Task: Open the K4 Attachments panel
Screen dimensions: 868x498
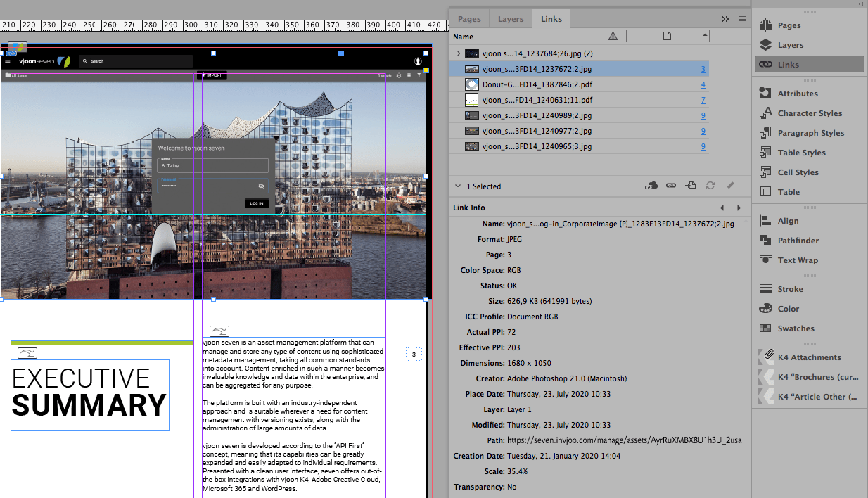Action: [808, 357]
